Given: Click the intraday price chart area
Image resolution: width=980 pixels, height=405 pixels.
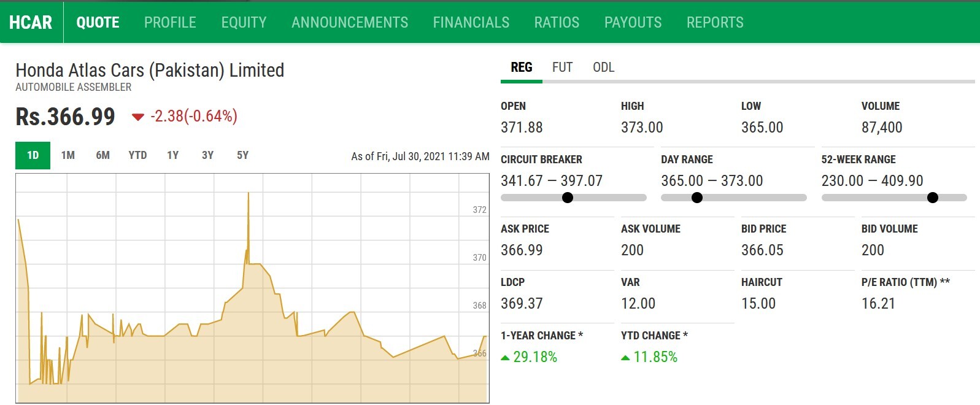Looking at the screenshot, I should click(252, 288).
